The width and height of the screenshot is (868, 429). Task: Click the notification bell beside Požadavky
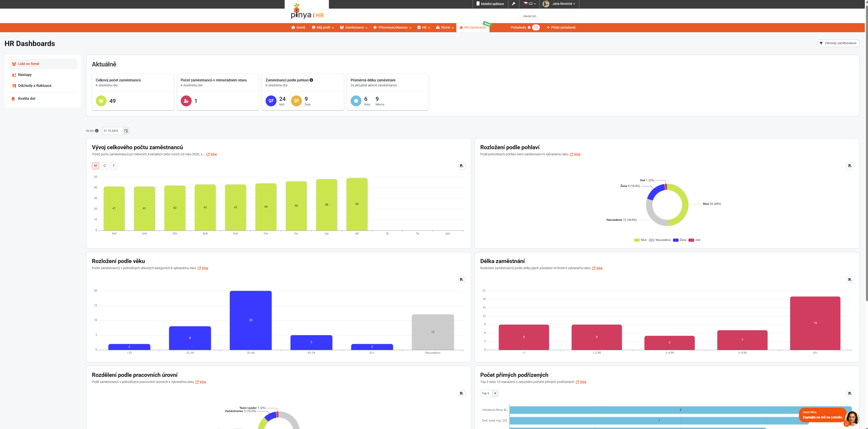(529, 28)
